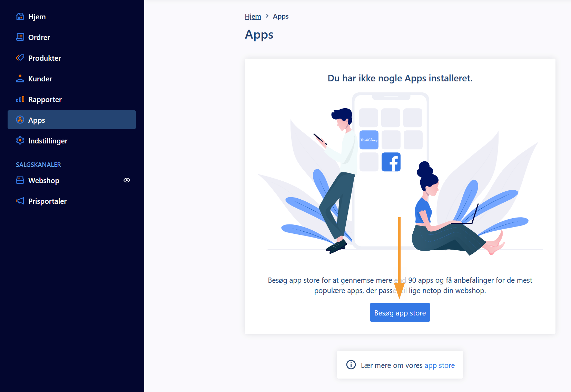Click the Facebook tile in the illustration
571x392 pixels.
pyautogui.click(x=391, y=162)
